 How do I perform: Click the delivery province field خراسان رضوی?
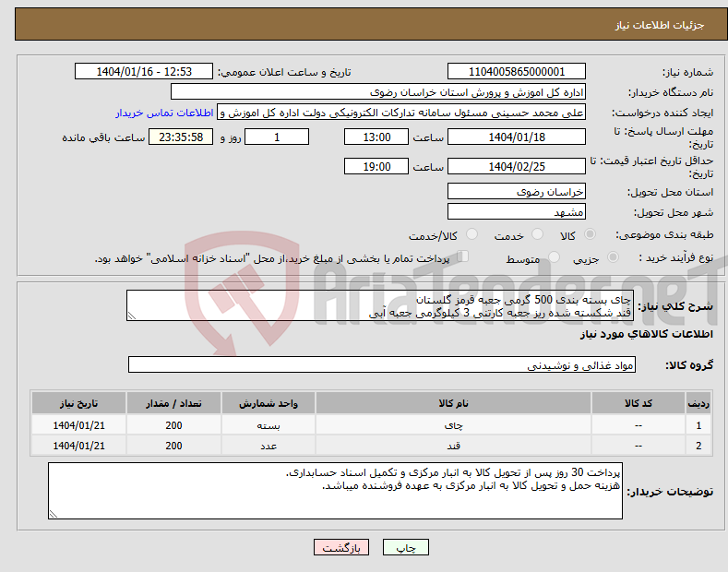[517, 191]
